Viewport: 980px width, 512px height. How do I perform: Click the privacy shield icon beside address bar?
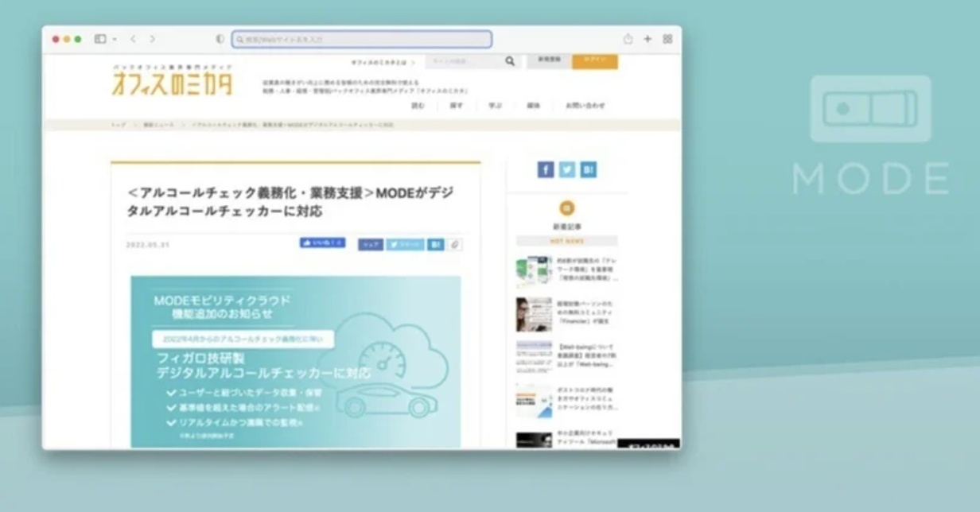[x=220, y=39]
